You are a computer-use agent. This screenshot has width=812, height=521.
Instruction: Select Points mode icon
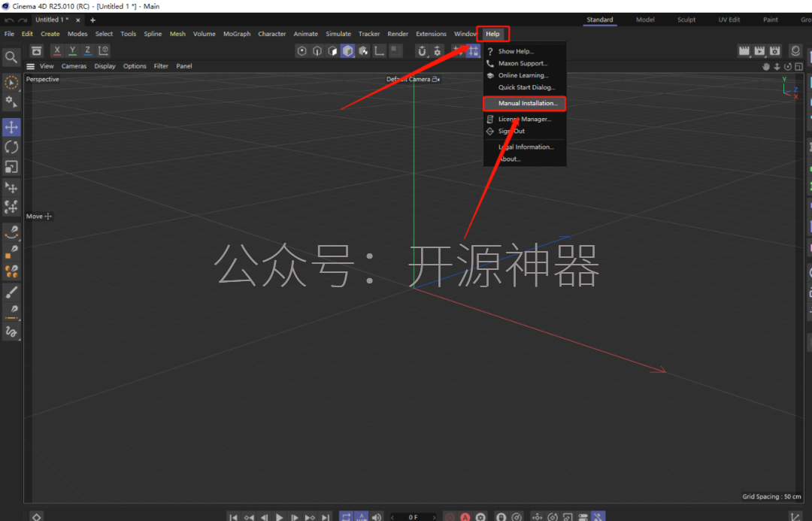click(x=302, y=51)
